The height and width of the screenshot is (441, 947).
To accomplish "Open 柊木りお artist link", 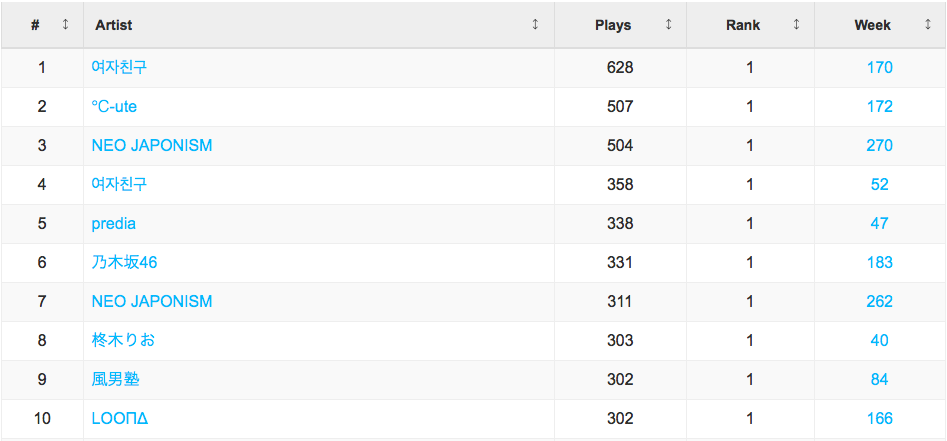I will (123, 340).
